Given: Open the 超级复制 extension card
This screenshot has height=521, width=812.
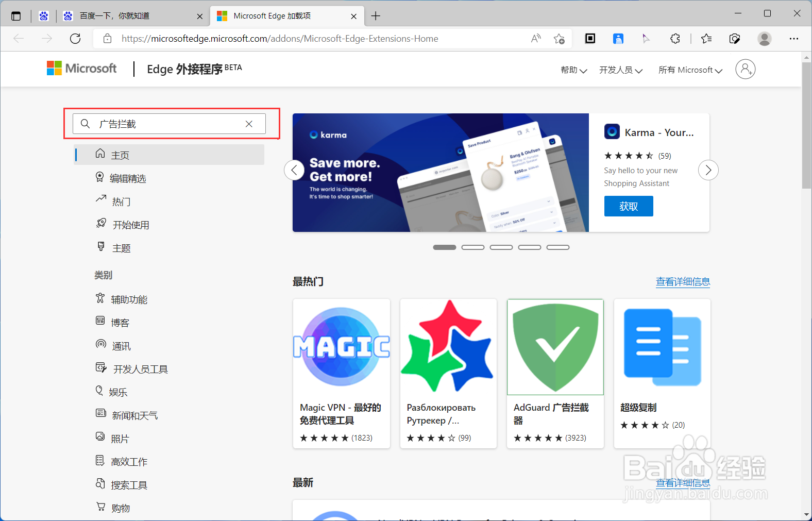Looking at the screenshot, I should click(x=662, y=374).
